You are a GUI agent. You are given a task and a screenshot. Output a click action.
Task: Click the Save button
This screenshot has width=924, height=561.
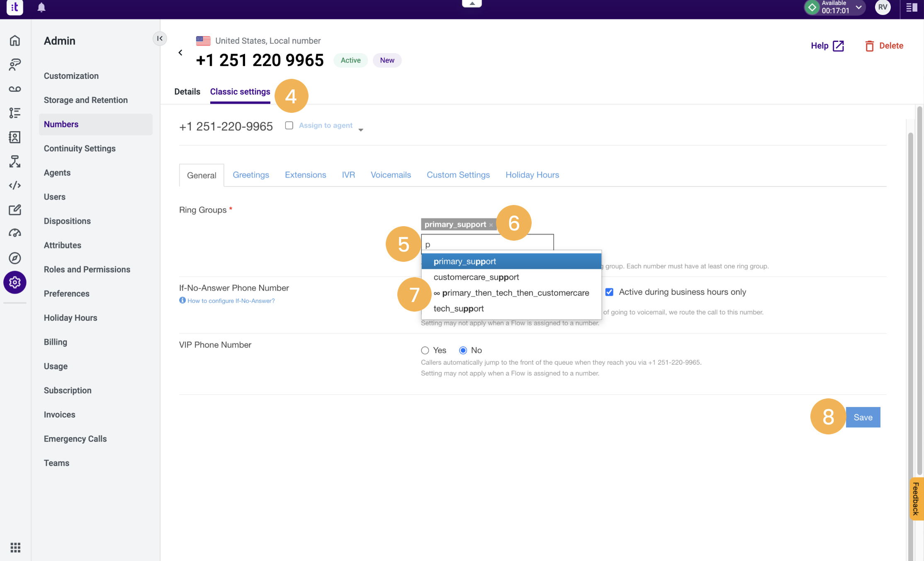[x=863, y=417]
